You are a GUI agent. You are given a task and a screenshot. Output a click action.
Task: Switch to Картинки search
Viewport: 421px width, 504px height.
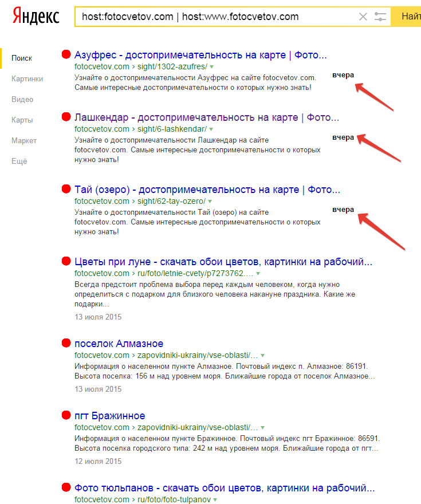pos(27,79)
